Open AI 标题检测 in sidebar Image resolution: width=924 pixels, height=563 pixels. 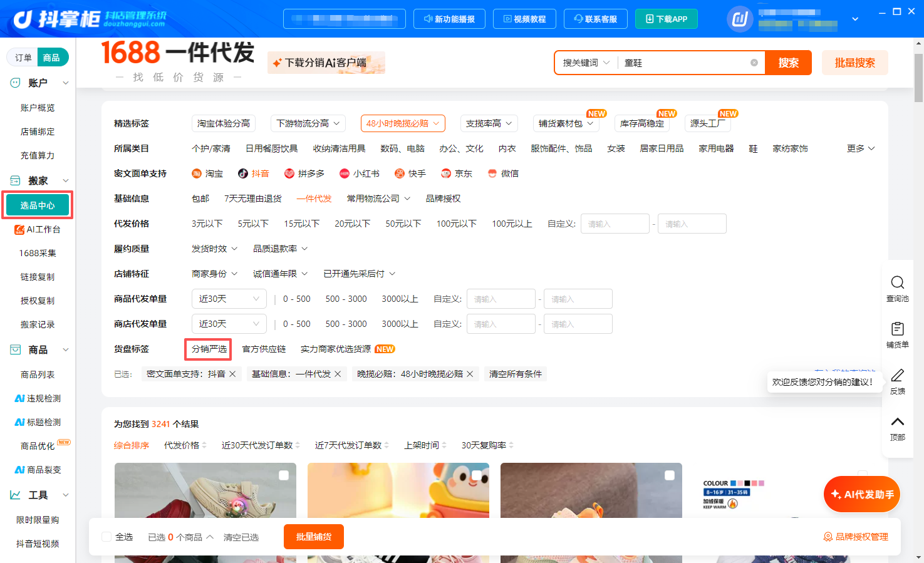point(38,422)
